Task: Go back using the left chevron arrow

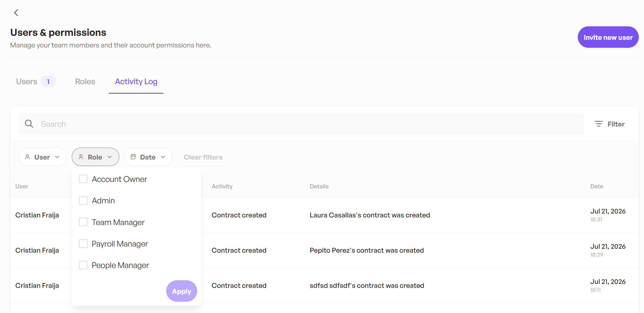Action: pyautogui.click(x=16, y=13)
